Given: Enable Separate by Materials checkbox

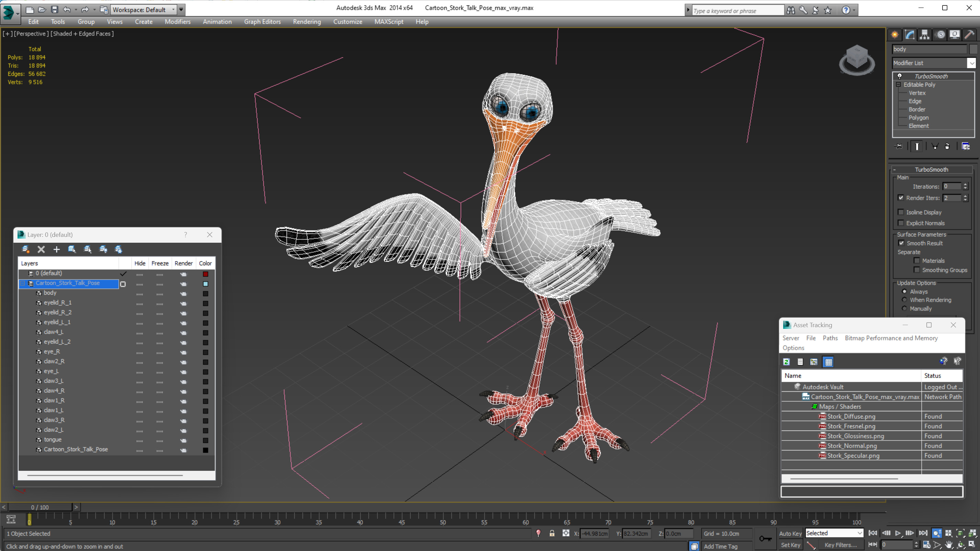Looking at the screenshot, I should pos(916,261).
